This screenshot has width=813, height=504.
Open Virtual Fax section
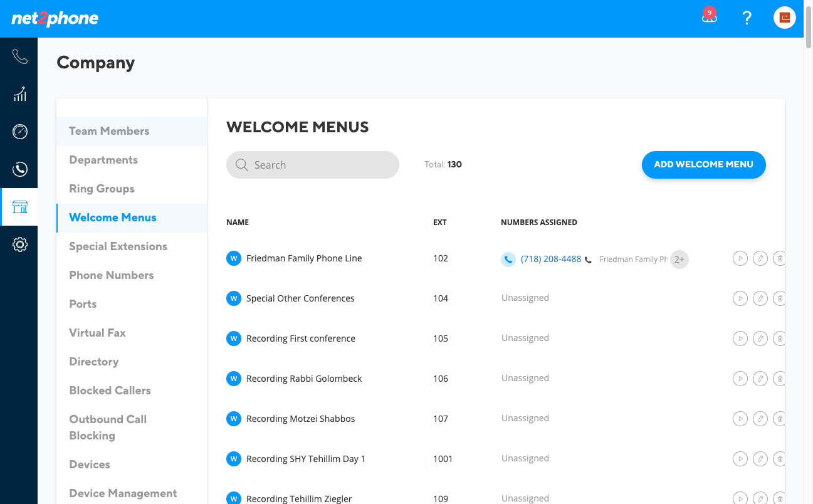(x=132, y=333)
